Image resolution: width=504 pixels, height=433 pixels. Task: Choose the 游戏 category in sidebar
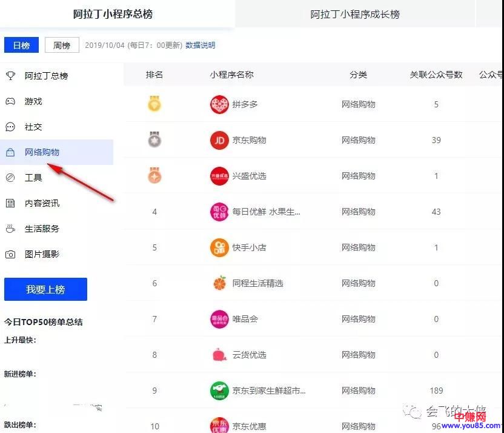coord(33,101)
